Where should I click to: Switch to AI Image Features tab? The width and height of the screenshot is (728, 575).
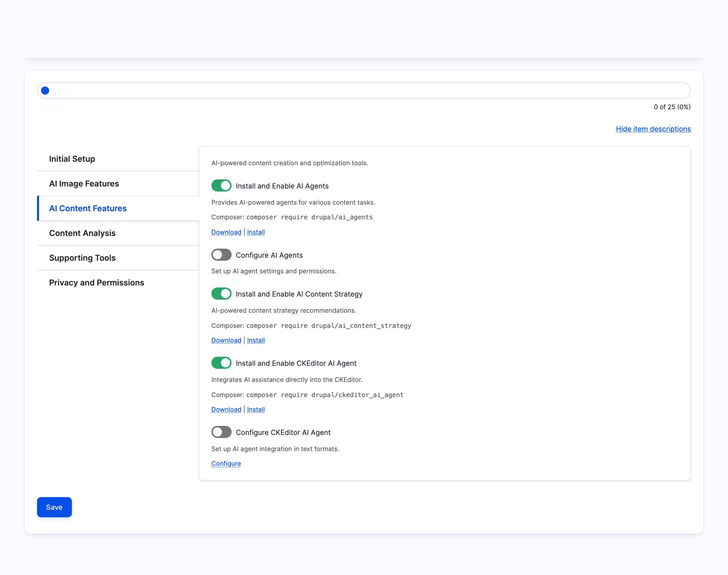(x=118, y=183)
